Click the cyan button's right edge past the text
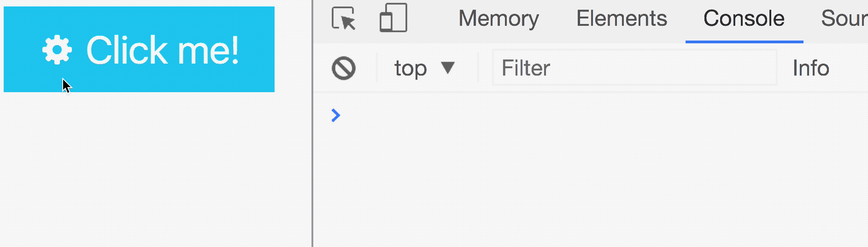Viewport: 868px width, 247px height. click(260, 50)
